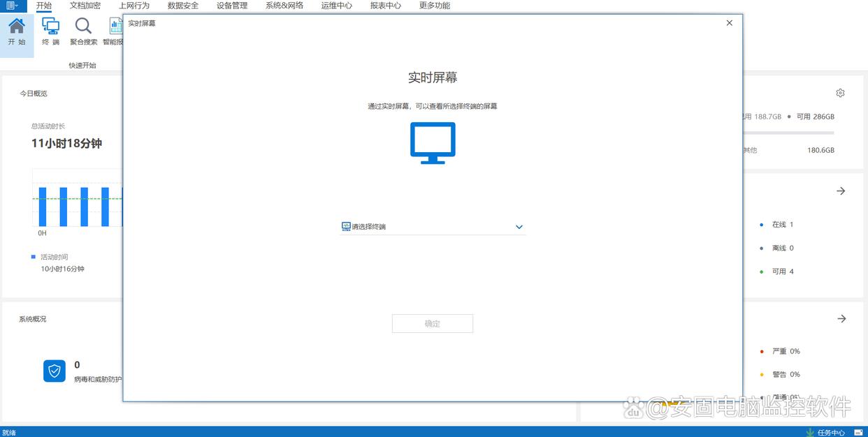Image resolution: width=868 pixels, height=437 pixels.
Task: Select the 数据安全 tab
Action: click(183, 6)
